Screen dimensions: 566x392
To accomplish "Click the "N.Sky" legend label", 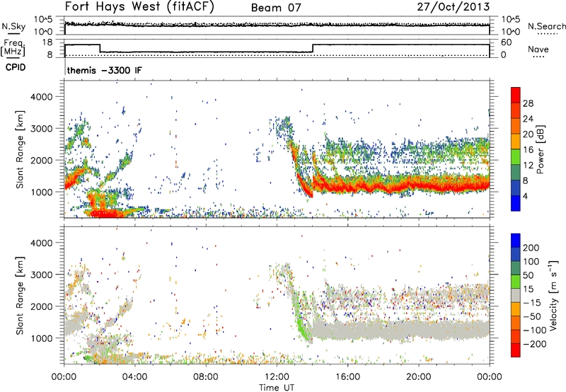I will [x=13, y=26].
